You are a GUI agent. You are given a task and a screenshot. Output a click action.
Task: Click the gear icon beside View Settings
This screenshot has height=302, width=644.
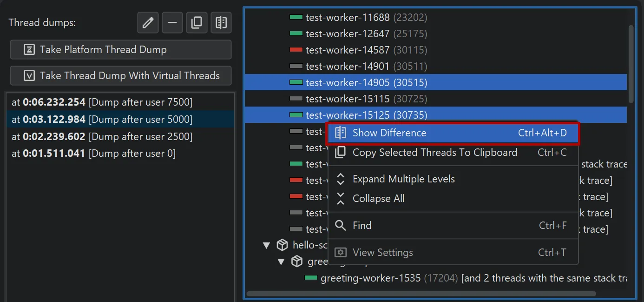340,252
